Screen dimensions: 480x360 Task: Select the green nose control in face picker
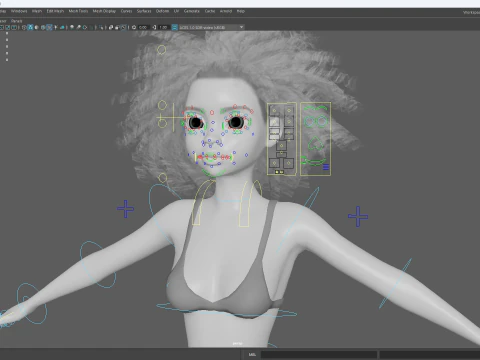click(315, 143)
